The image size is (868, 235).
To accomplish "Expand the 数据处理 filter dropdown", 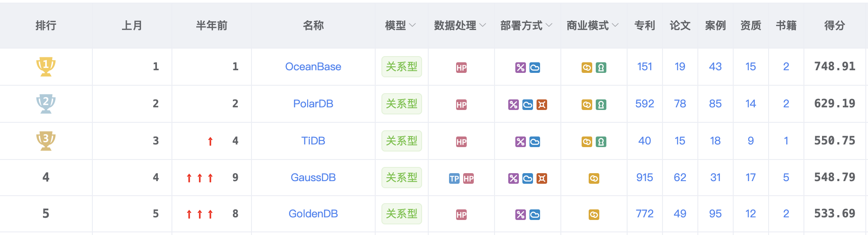I will click(483, 26).
